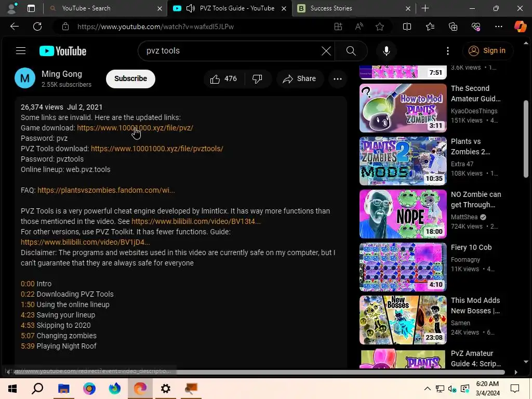532x399 pixels.
Task: Open the game download link
Action: click(x=135, y=128)
